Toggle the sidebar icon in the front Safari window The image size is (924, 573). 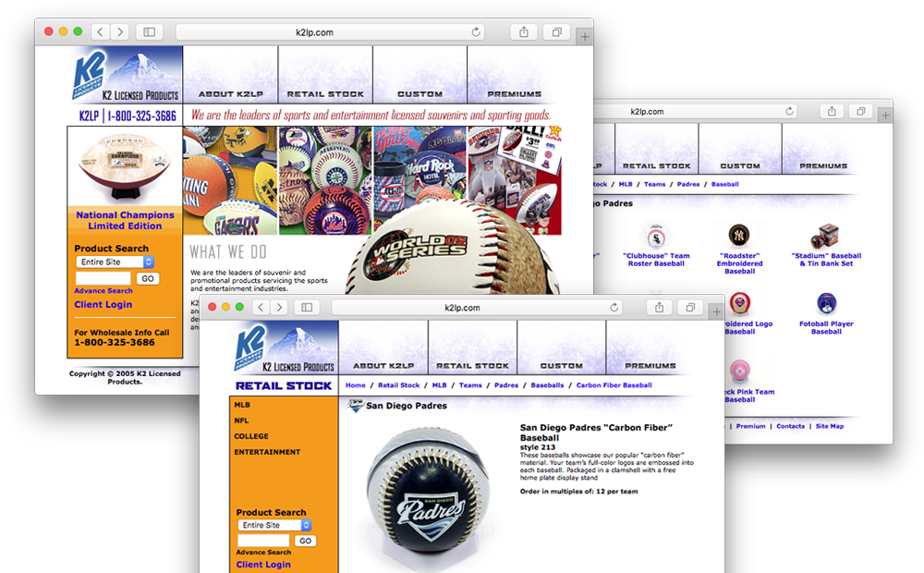pos(307,307)
